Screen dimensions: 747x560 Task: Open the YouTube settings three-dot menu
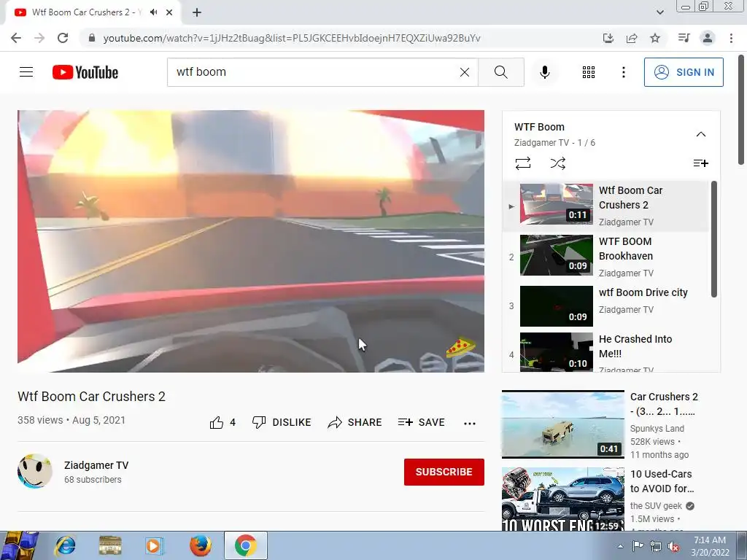(624, 72)
